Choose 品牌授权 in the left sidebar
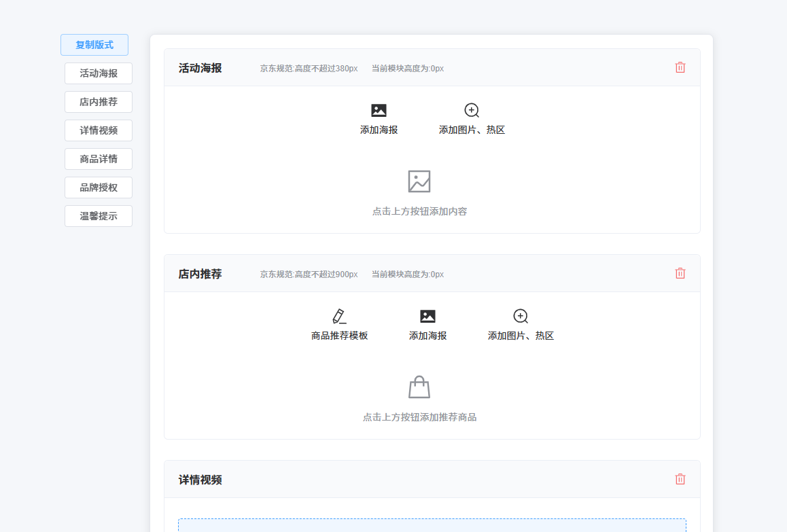The width and height of the screenshot is (787, 532). coord(99,188)
